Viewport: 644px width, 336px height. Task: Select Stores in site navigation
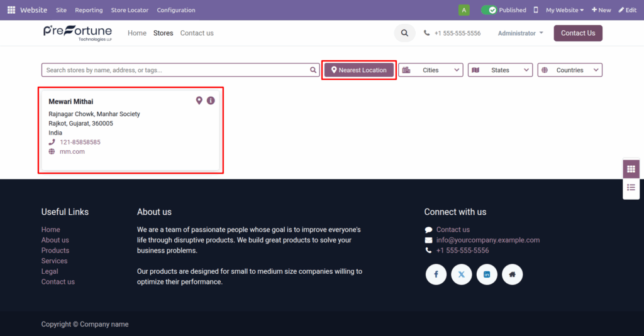(163, 33)
